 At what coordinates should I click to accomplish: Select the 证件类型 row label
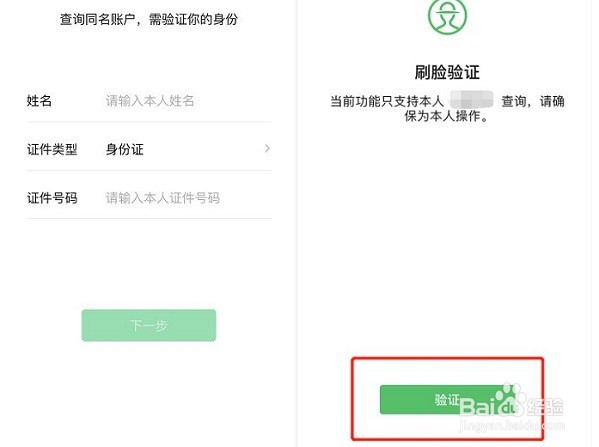click(x=52, y=149)
